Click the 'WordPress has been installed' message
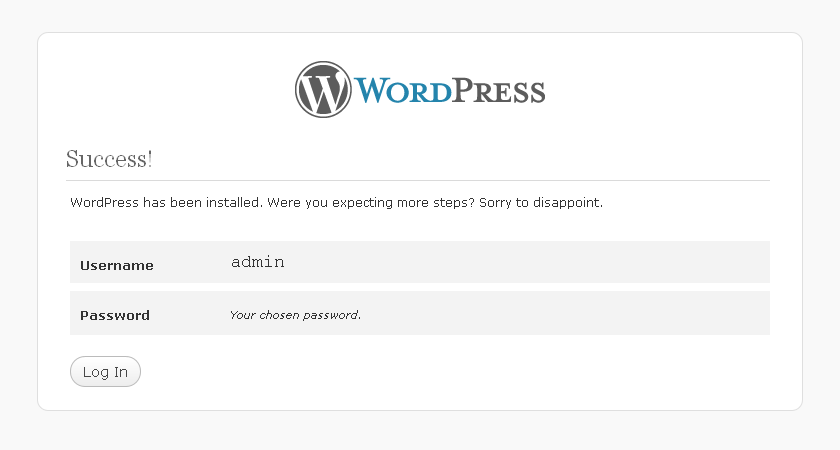840x450 pixels. 167,202
